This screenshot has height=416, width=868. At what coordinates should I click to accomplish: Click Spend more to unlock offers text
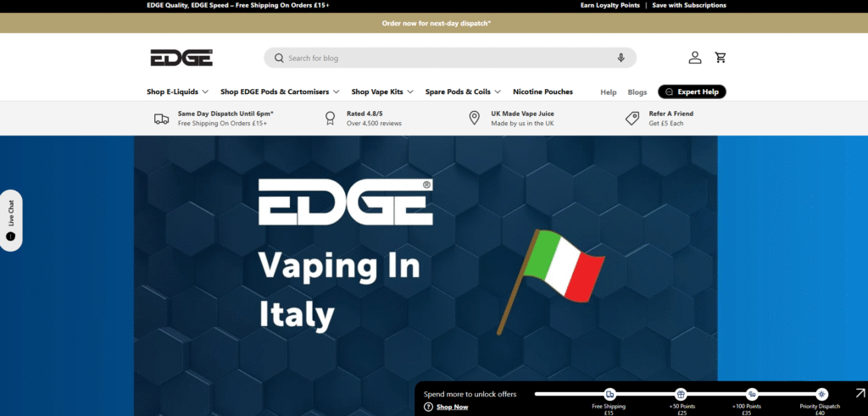(470, 395)
